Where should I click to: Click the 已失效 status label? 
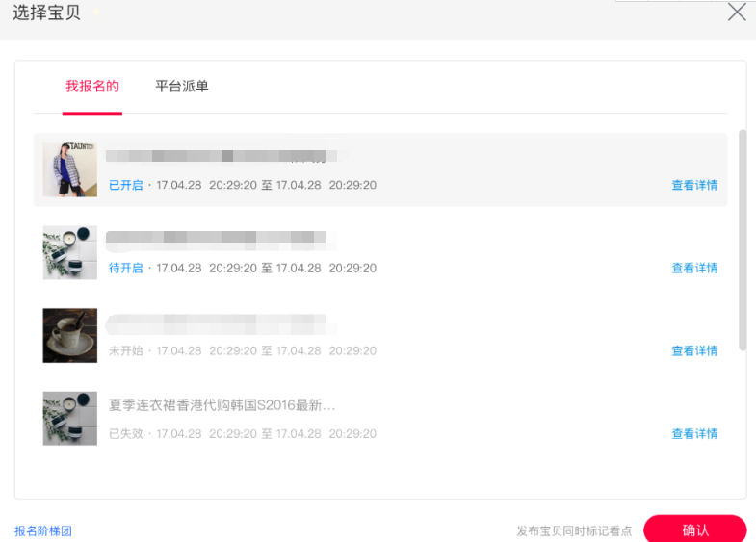[x=125, y=434]
